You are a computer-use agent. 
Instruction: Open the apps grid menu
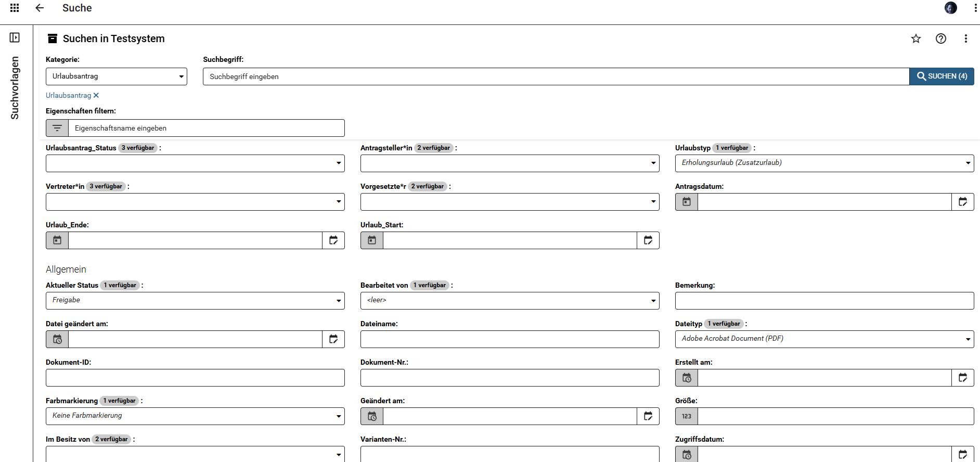click(15, 8)
